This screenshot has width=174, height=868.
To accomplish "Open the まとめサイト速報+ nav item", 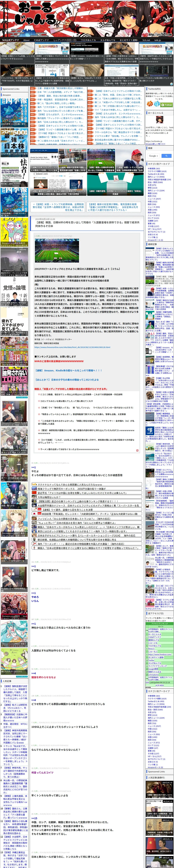I will (129, 40).
